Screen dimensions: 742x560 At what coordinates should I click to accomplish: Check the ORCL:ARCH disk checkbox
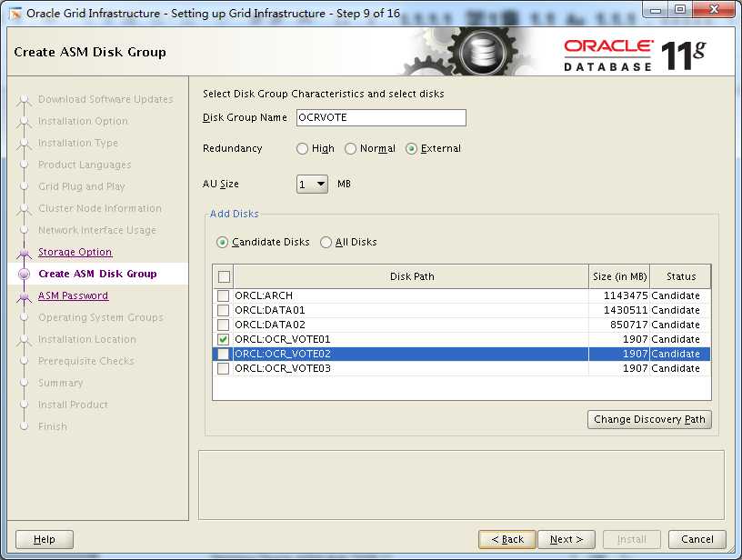223,296
